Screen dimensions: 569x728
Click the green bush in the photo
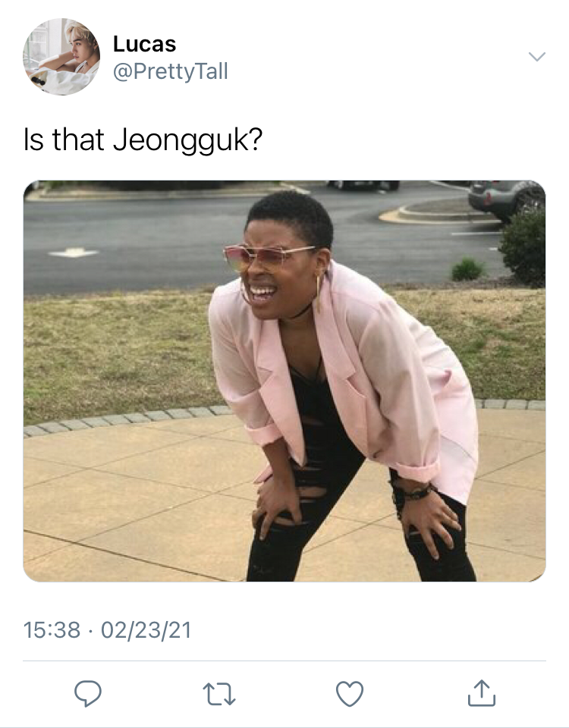click(524, 249)
